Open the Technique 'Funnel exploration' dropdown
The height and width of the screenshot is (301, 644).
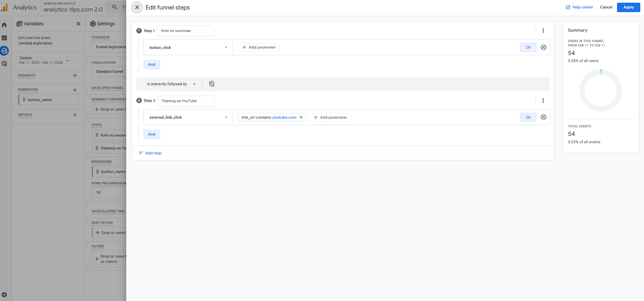tap(109, 47)
